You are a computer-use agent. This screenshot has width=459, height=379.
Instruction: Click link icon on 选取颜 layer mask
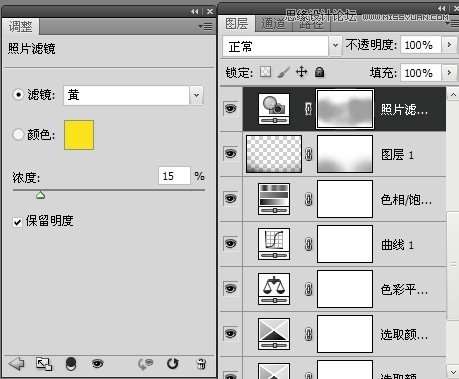(309, 334)
